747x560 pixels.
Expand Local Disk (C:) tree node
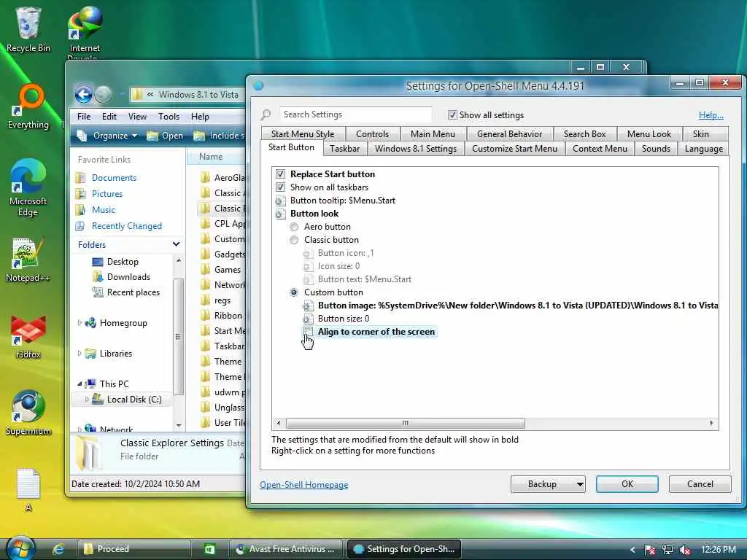(87, 400)
